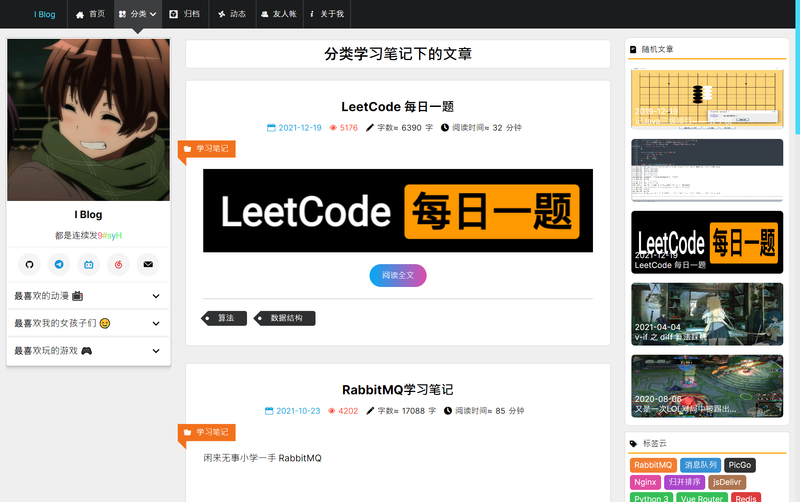Open the LeetCode 每日一题 article title
800x502 pixels.
[397, 107]
